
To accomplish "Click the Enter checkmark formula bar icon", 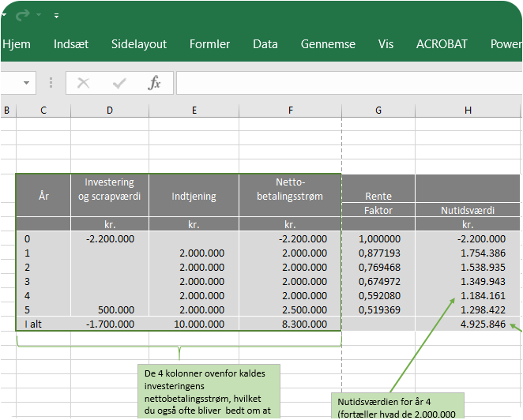I will pos(119,83).
